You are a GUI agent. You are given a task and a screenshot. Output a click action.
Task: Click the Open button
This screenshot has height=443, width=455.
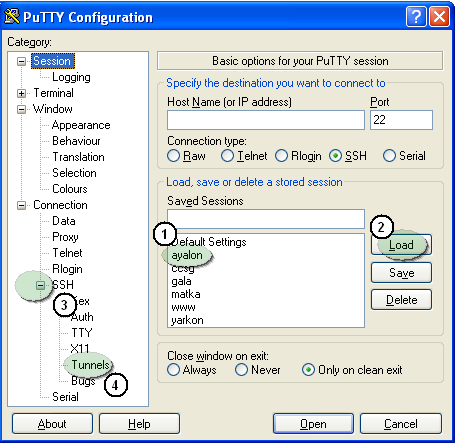[x=313, y=424]
